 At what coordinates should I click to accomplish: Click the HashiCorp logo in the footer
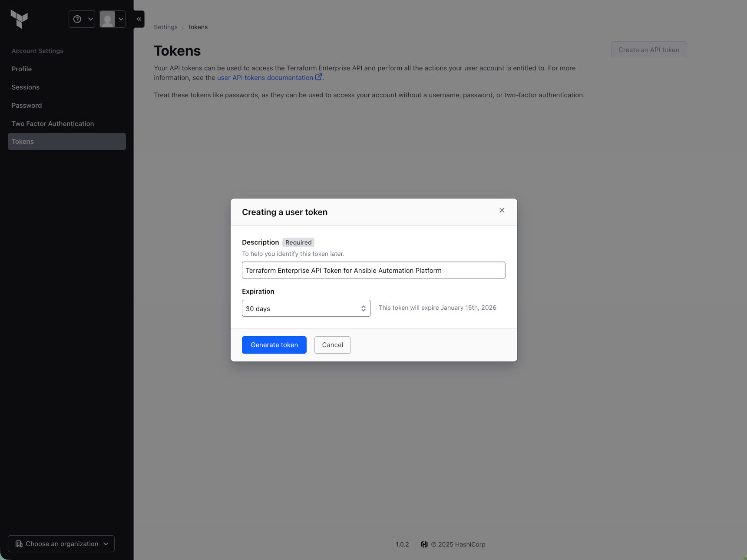(424, 544)
